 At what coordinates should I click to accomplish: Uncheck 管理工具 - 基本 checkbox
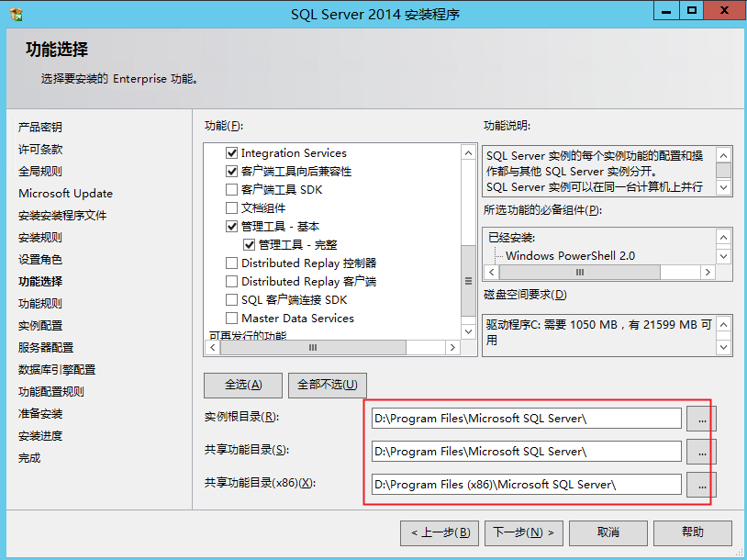[x=231, y=227]
